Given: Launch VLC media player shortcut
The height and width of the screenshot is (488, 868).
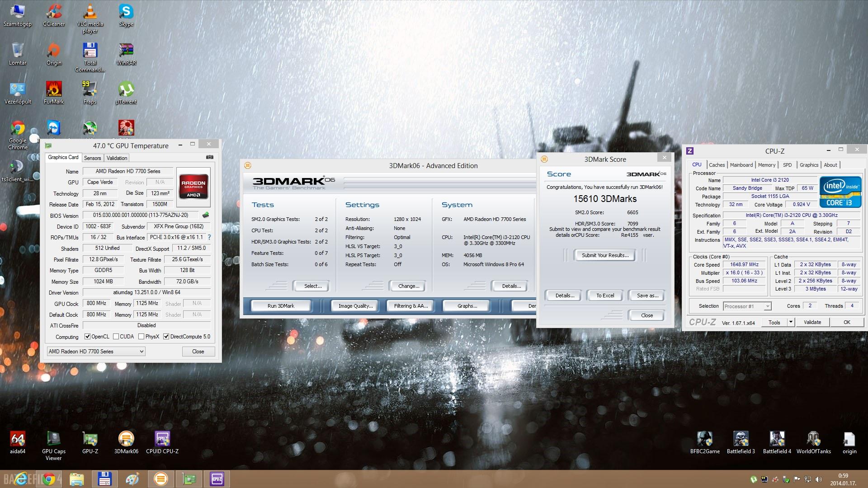Looking at the screenshot, I should 90,18.
